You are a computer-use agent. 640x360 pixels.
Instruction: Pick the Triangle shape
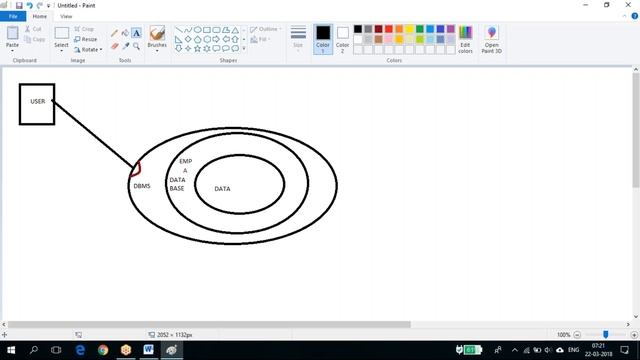coord(235,30)
